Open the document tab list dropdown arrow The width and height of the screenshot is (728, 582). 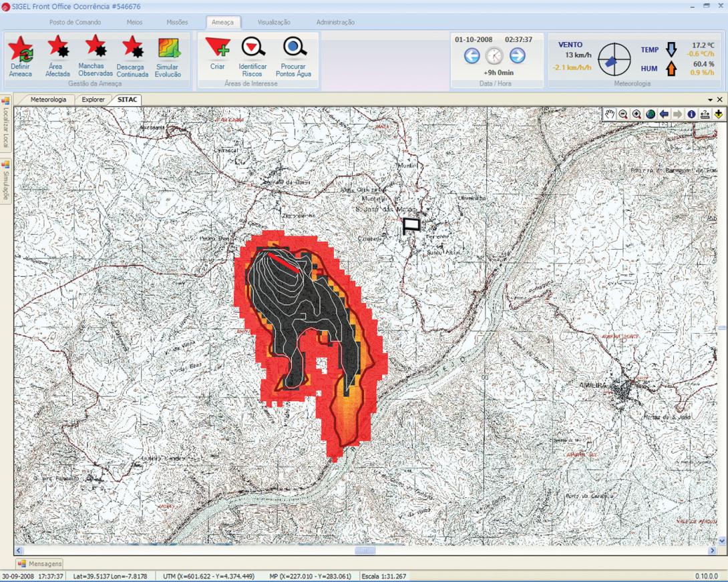coord(711,100)
